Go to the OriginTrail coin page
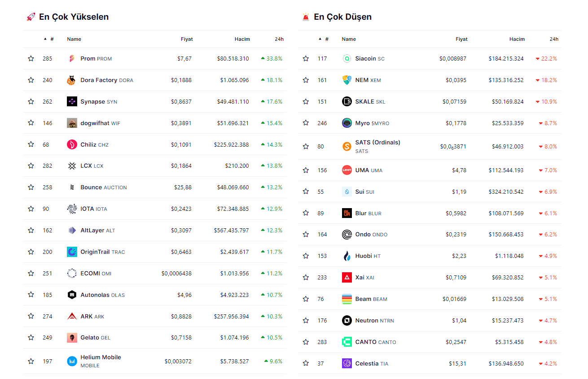The height and width of the screenshot is (379, 588). pos(103,252)
